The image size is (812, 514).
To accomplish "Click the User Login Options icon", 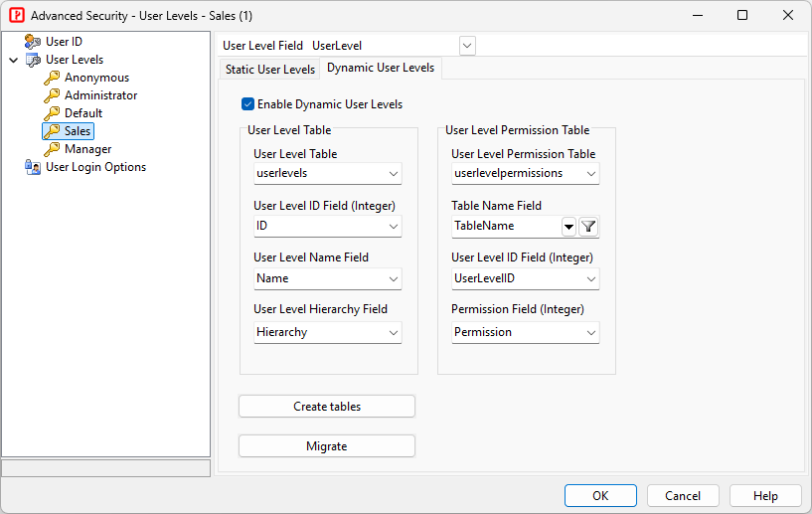I will 33,167.
